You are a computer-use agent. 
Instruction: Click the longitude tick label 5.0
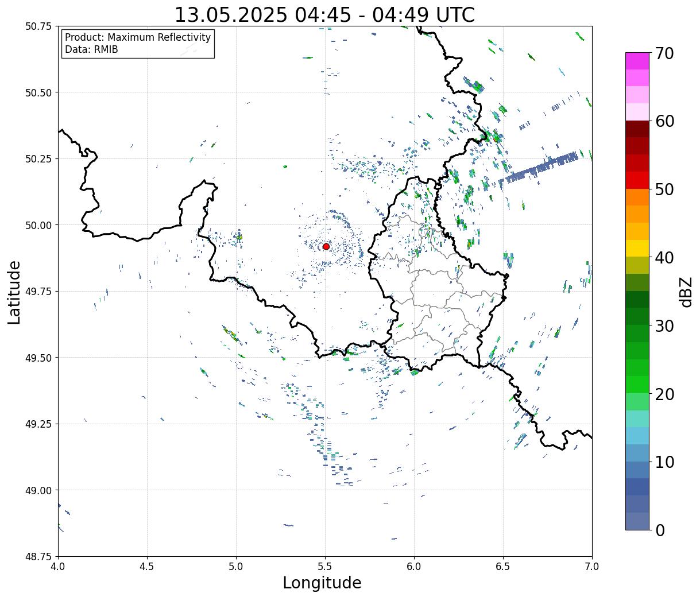pyautogui.click(x=236, y=567)
